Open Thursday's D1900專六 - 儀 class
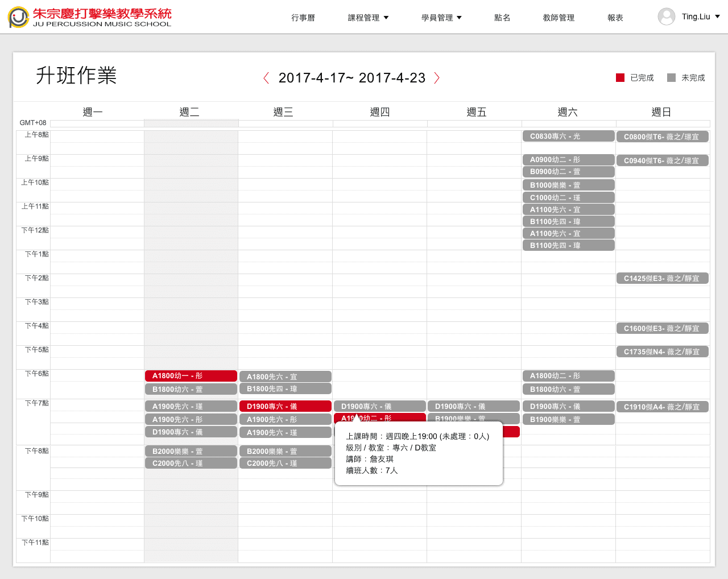 click(379, 407)
